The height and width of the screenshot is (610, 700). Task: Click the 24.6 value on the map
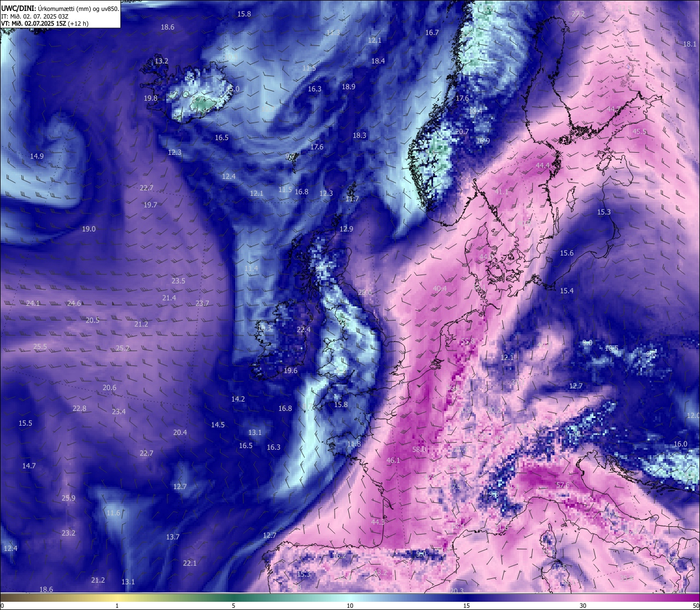tap(74, 304)
